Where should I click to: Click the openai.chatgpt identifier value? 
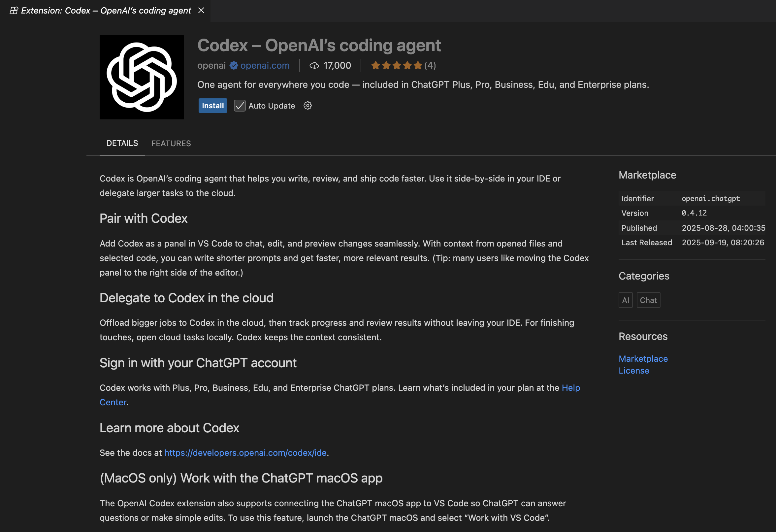pos(711,199)
